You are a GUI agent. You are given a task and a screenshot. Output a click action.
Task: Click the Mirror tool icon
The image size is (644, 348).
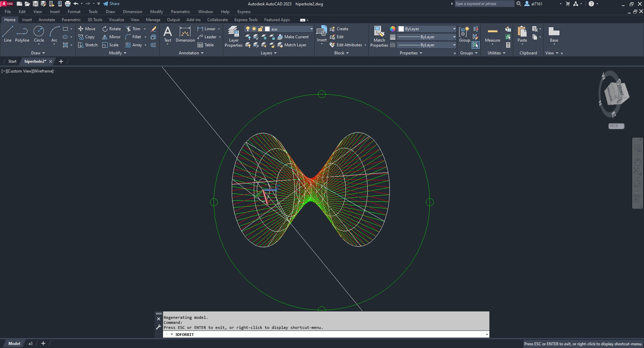(x=105, y=37)
